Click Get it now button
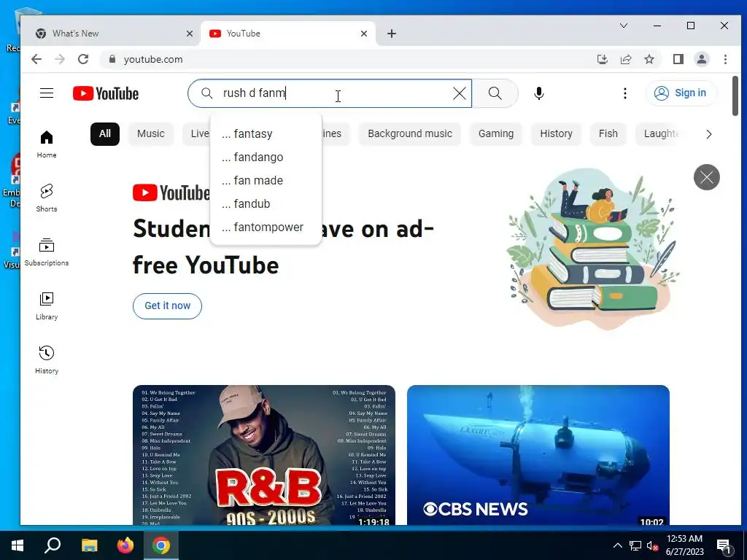The image size is (747, 560). coord(167,306)
